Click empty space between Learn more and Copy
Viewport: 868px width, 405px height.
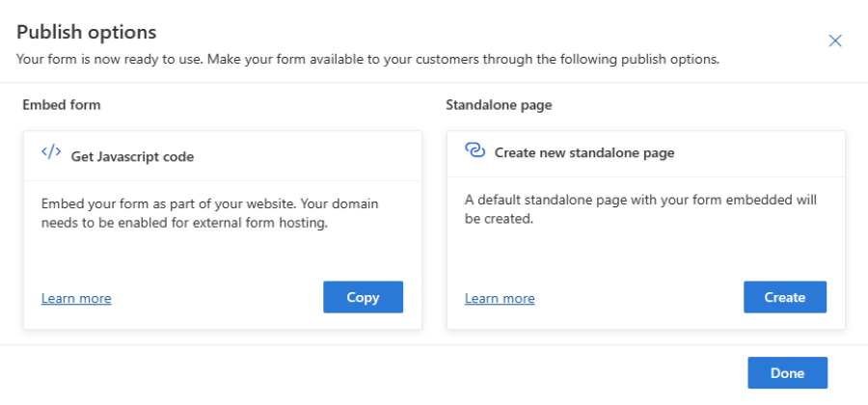pos(217,298)
